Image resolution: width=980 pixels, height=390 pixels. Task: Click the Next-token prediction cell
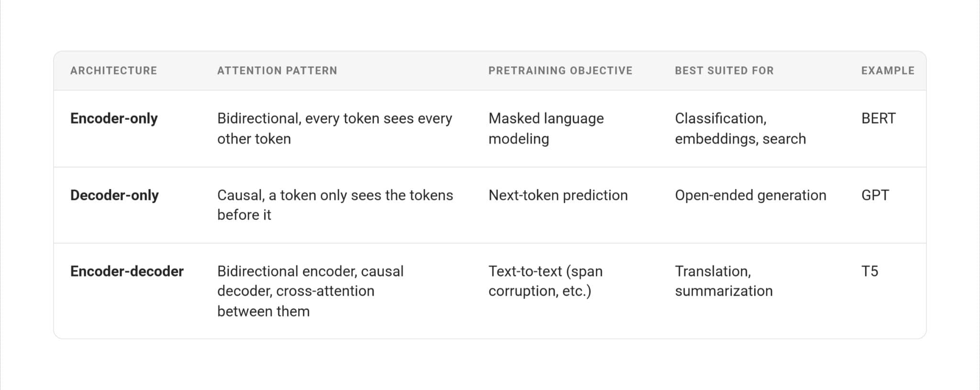(x=558, y=195)
